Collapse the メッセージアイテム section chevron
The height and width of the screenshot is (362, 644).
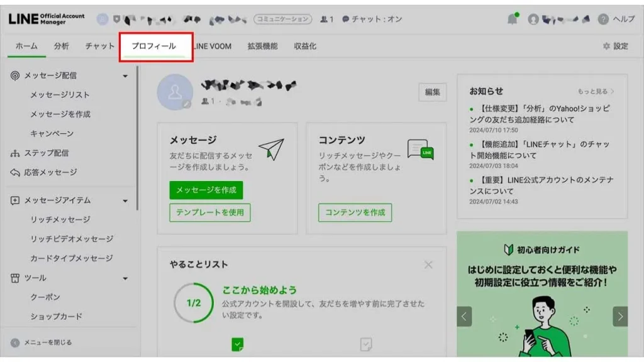click(x=126, y=200)
